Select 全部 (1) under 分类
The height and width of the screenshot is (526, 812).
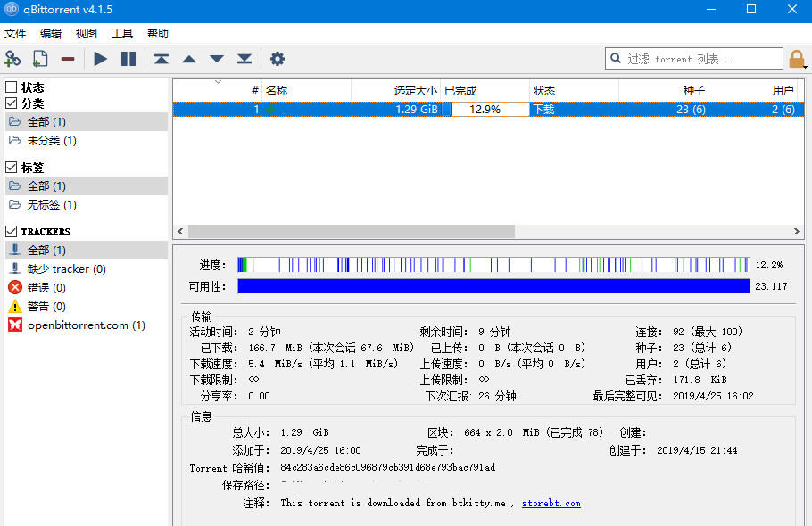pos(87,121)
